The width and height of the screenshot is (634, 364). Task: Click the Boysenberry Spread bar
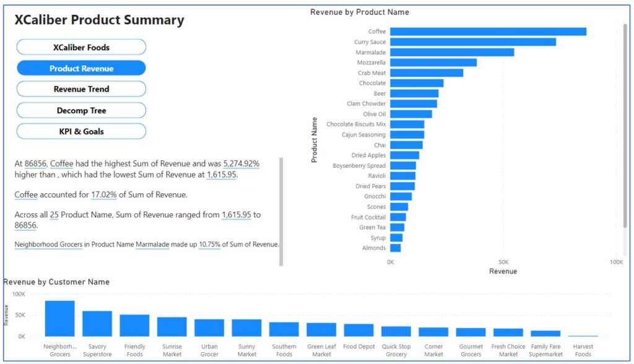403,166
